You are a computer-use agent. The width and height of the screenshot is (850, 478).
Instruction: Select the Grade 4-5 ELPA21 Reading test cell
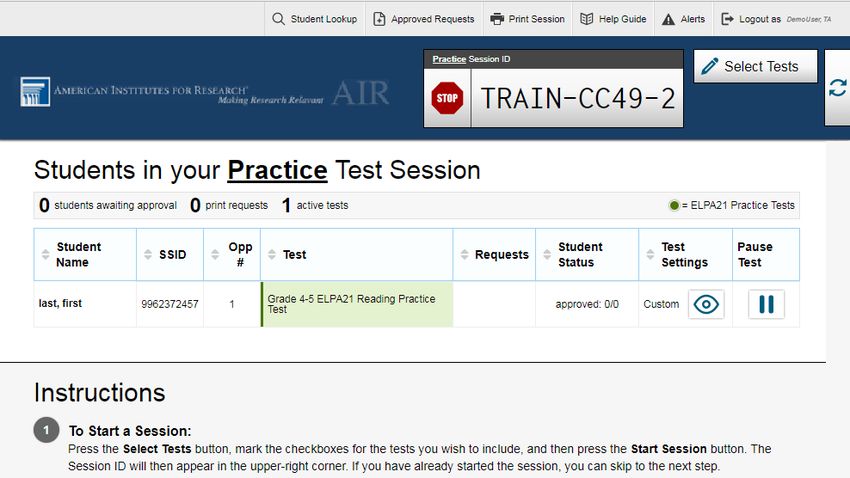(x=357, y=304)
